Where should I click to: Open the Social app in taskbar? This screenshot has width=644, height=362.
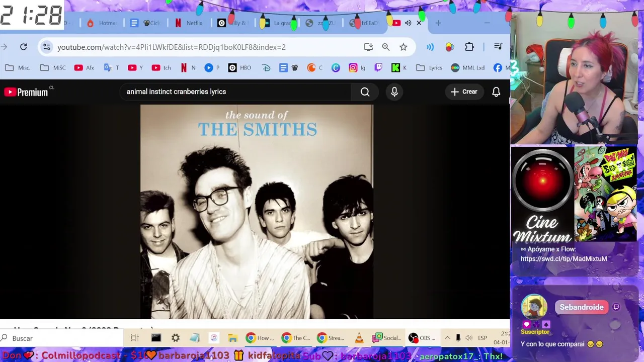pyautogui.click(x=386, y=338)
